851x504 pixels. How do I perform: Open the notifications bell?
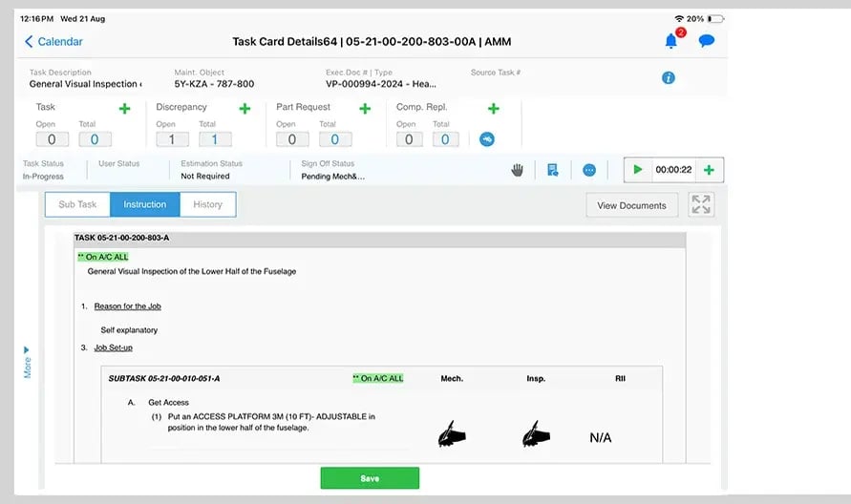point(670,41)
